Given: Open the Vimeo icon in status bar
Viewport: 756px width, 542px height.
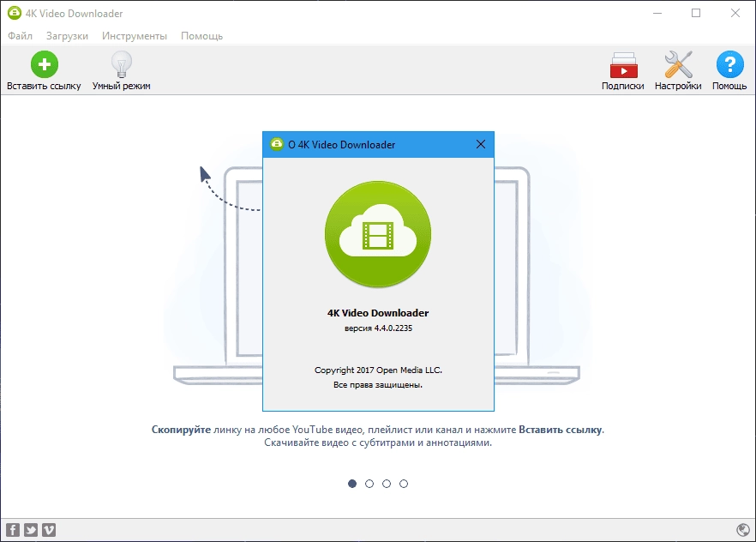Looking at the screenshot, I should [x=49, y=530].
